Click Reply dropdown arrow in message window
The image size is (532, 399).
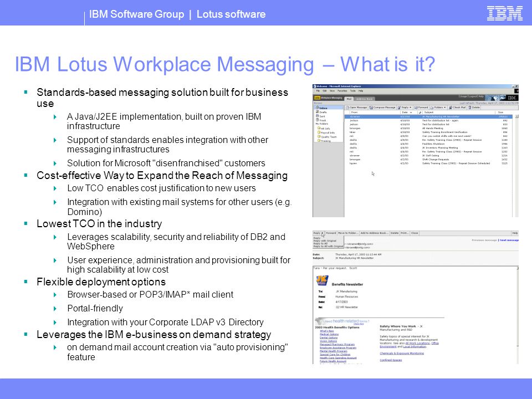click(x=323, y=233)
